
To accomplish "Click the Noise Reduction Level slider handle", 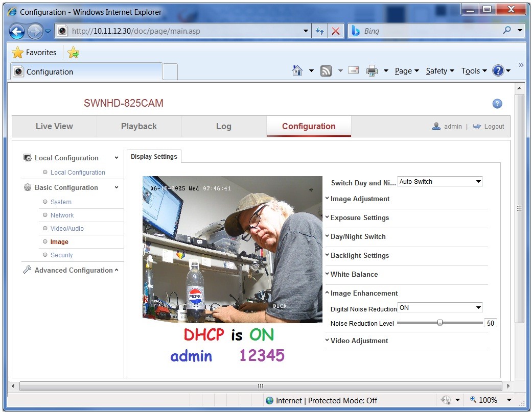I will tap(440, 323).
